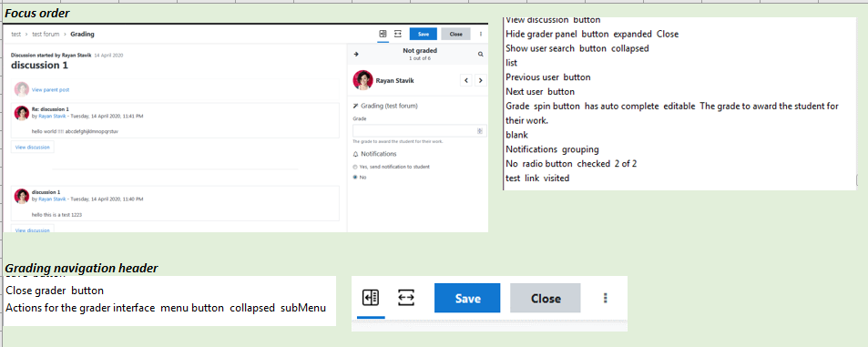Click 'hello world !!!! abcdefghijklmnopqrstuv' post text
This screenshot has height=347, width=868.
click(75, 132)
